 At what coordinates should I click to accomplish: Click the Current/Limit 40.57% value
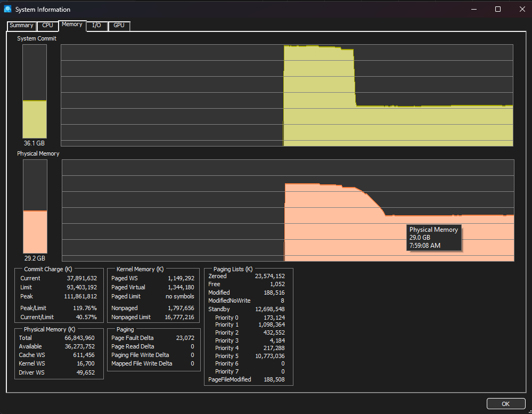pos(86,317)
